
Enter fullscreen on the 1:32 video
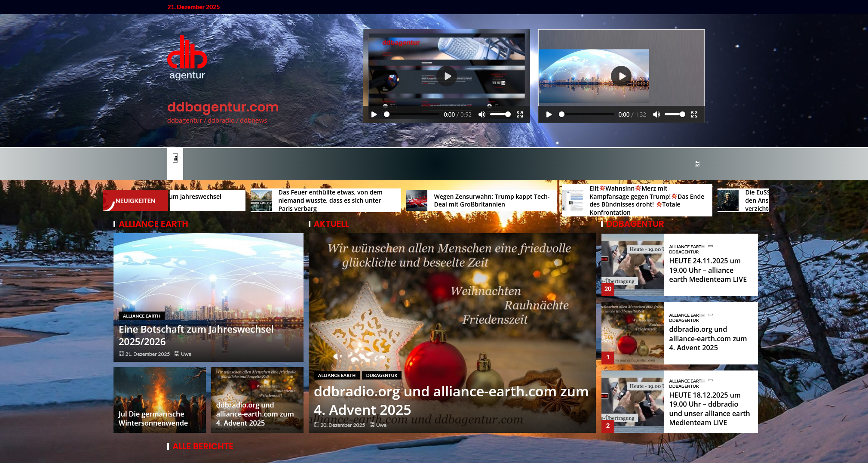coord(694,114)
